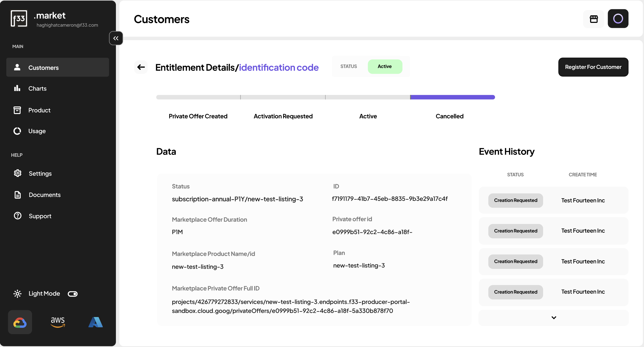Click first Creation Requested event row
The height and width of the screenshot is (347, 644).
pyautogui.click(x=515, y=201)
